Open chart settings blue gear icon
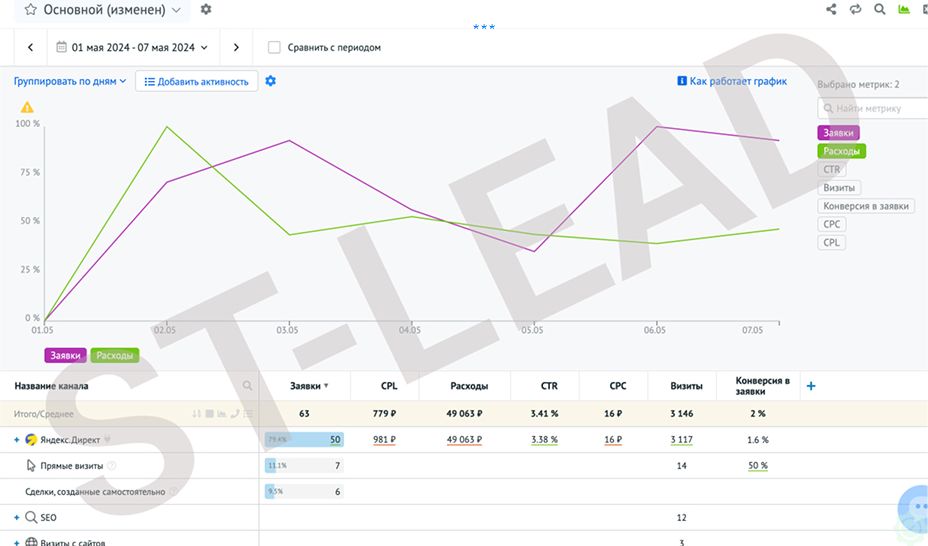Screen dimensions: 928x546 [x=270, y=81]
